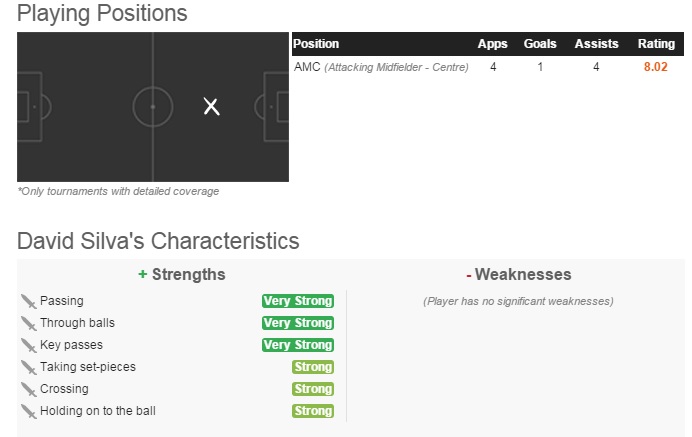
Task: Click the Very Strong badge for Passing
Action: (297, 301)
